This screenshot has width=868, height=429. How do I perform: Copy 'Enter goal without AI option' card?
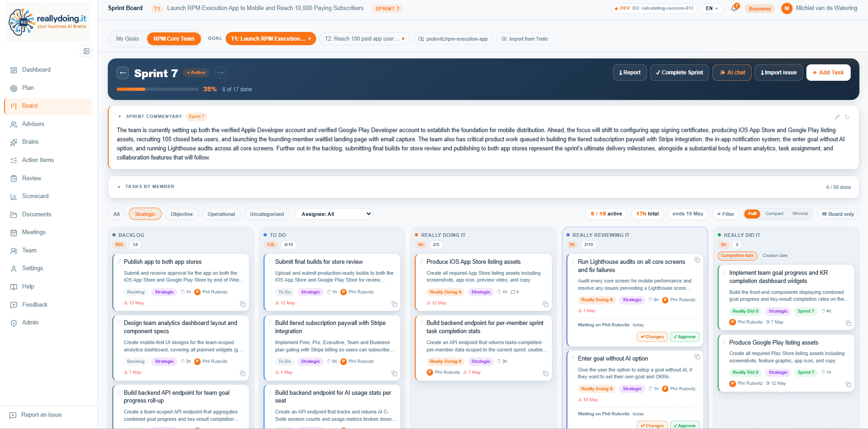point(697,356)
